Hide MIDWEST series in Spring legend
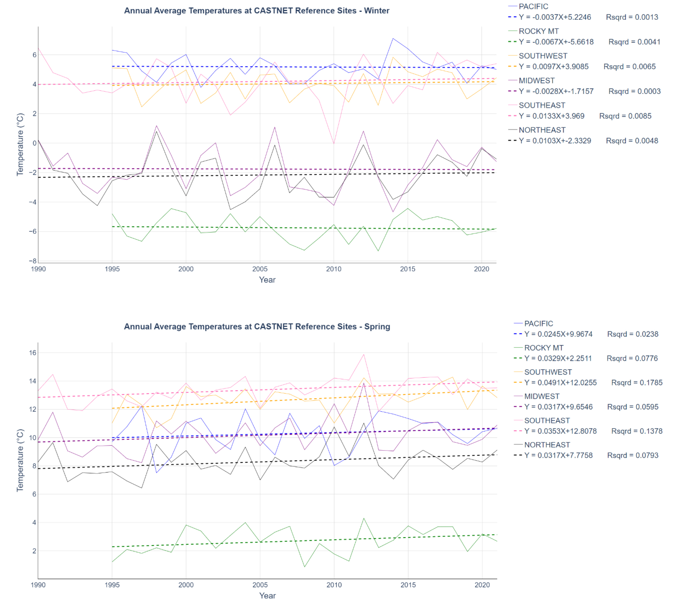 point(542,396)
